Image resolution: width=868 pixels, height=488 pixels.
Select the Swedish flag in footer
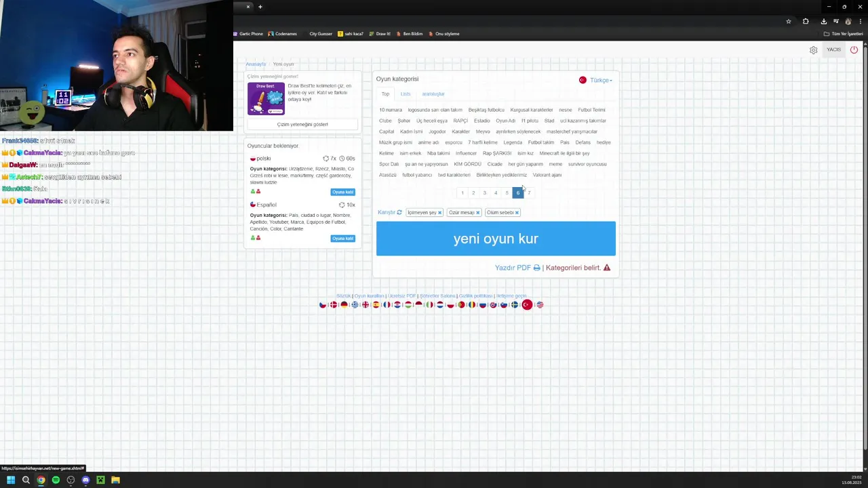coord(515,305)
